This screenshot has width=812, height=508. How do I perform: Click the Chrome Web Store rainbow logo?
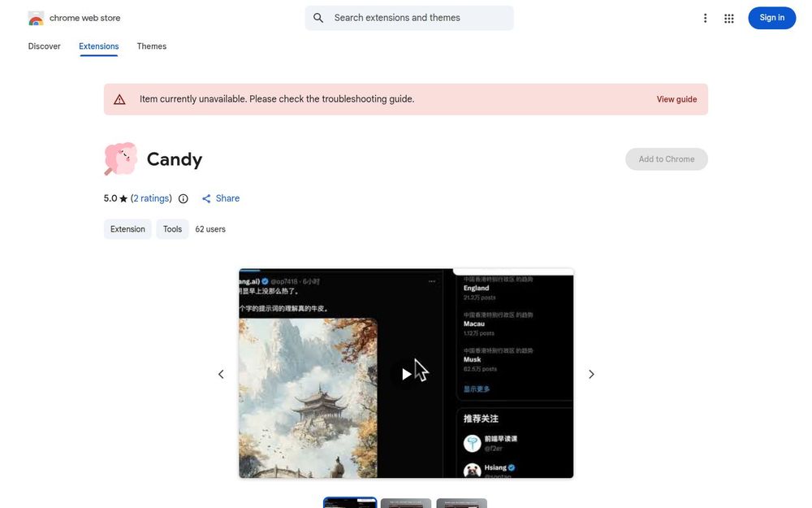tap(36, 18)
